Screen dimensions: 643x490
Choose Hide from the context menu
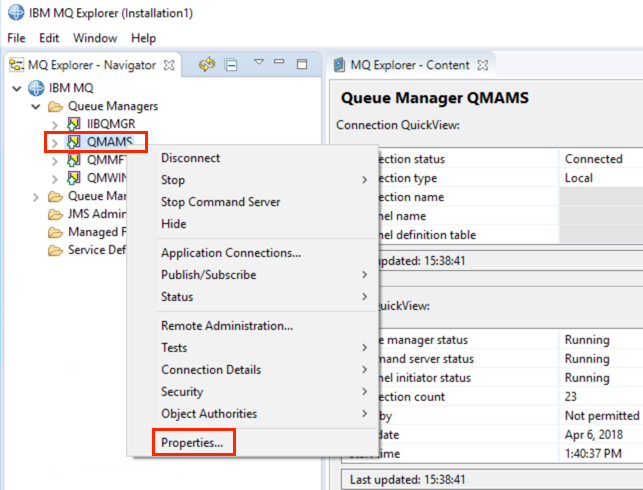point(173,224)
